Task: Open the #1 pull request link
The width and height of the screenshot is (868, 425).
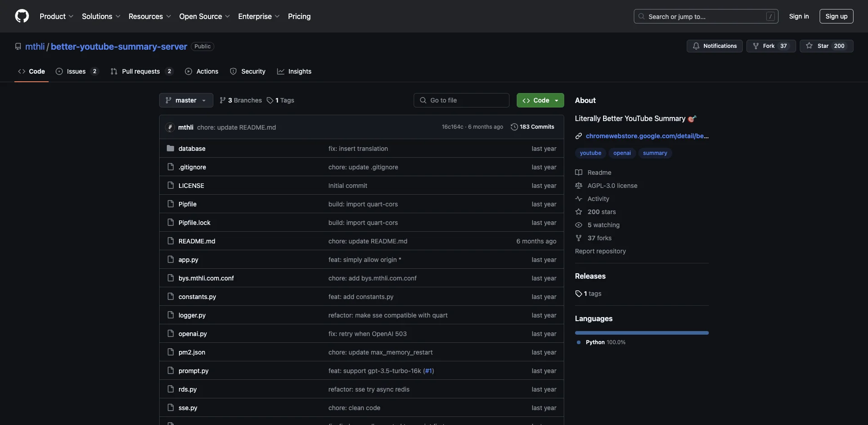Action: click(x=429, y=371)
